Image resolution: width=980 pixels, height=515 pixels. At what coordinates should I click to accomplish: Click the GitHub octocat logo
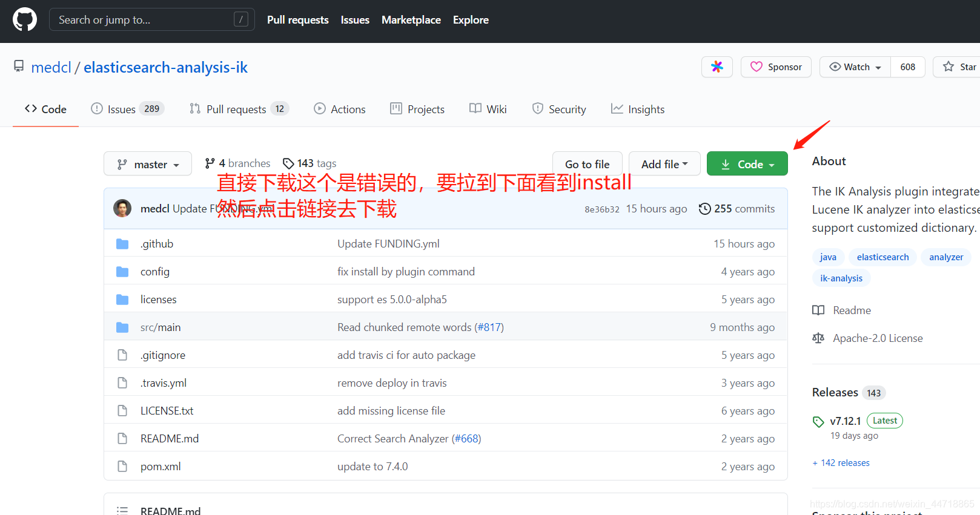pyautogui.click(x=25, y=20)
